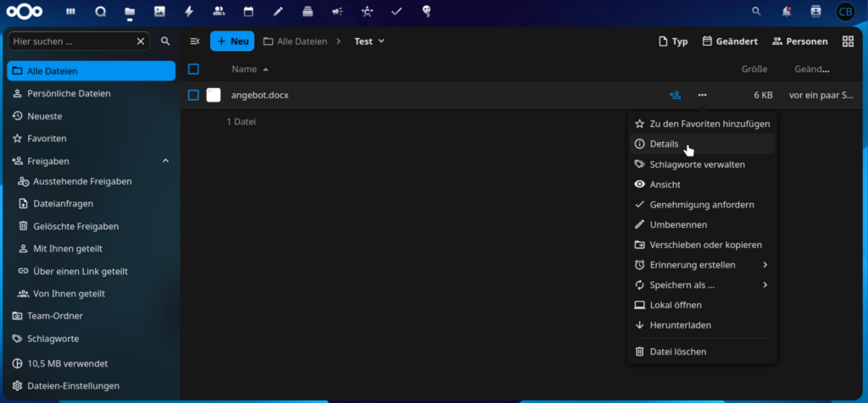Click the Neu button
Image resolution: width=868 pixels, height=403 pixels.
[232, 41]
